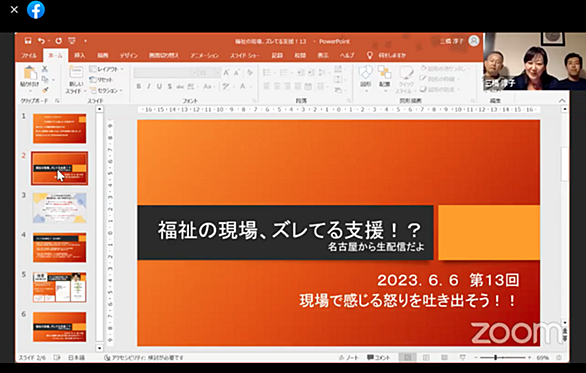Toggle Italic formatting
586x373 pixels.
(149, 87)
